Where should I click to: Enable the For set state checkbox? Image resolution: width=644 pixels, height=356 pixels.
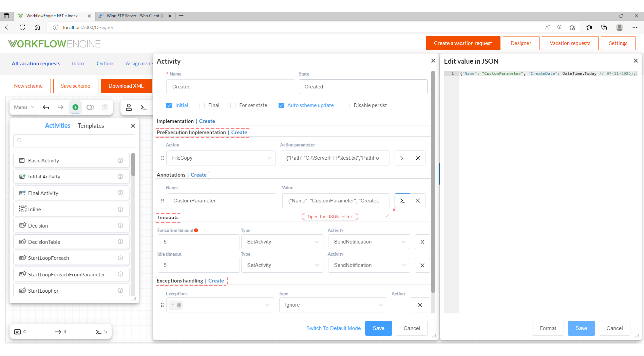coord(233,105)
